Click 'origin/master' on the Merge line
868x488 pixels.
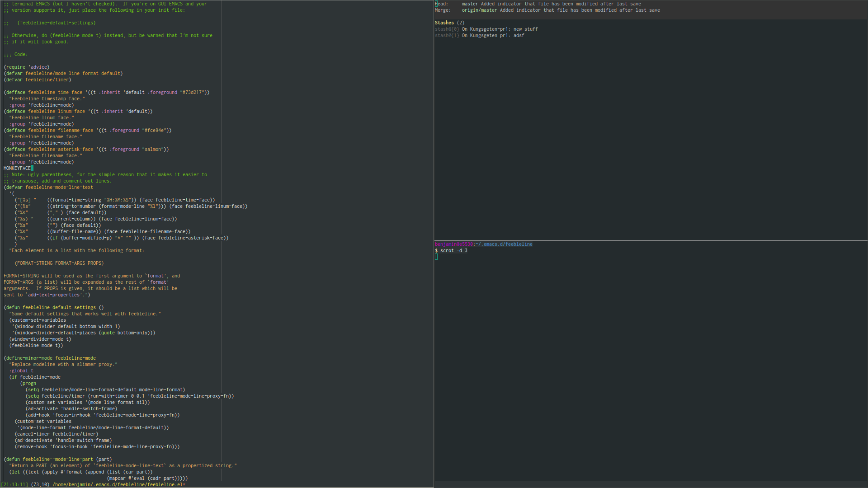[x=479, y=10]
